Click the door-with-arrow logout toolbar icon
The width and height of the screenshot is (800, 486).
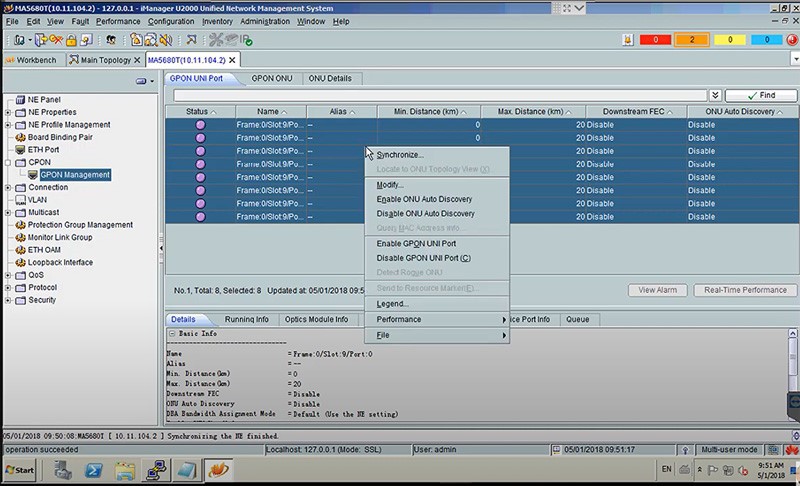(x=41, y=40)
